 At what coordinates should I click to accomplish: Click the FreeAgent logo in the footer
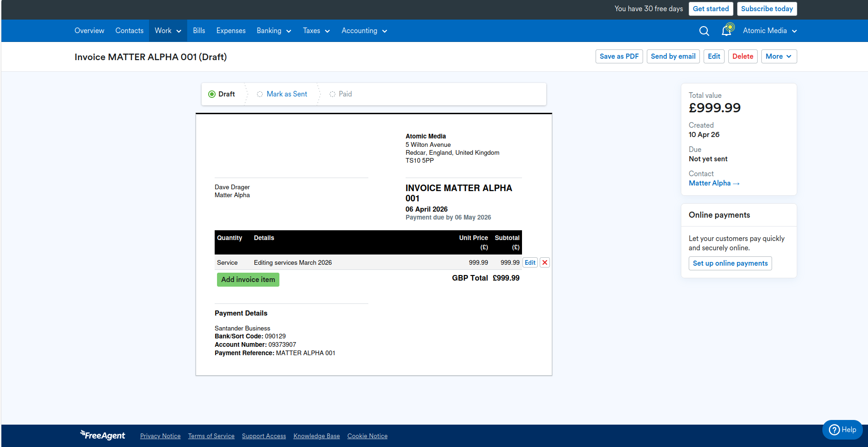coord(102,435)
